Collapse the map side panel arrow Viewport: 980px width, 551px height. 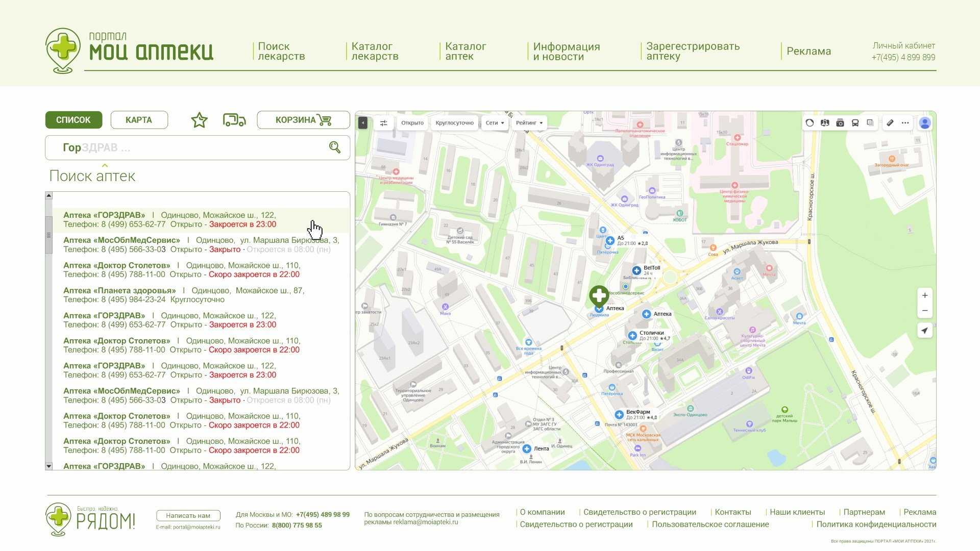[363, 123]
